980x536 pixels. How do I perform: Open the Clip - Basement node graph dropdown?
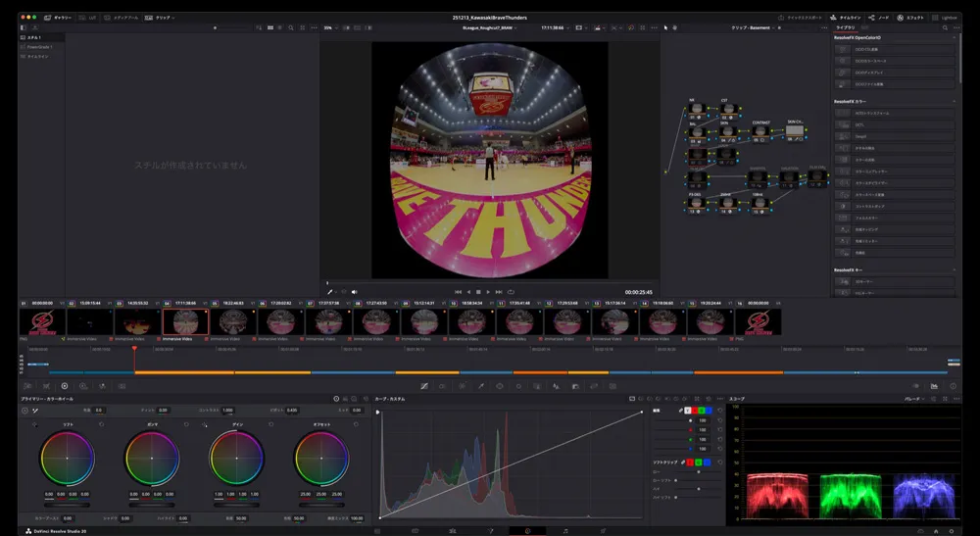pos(755,28)
